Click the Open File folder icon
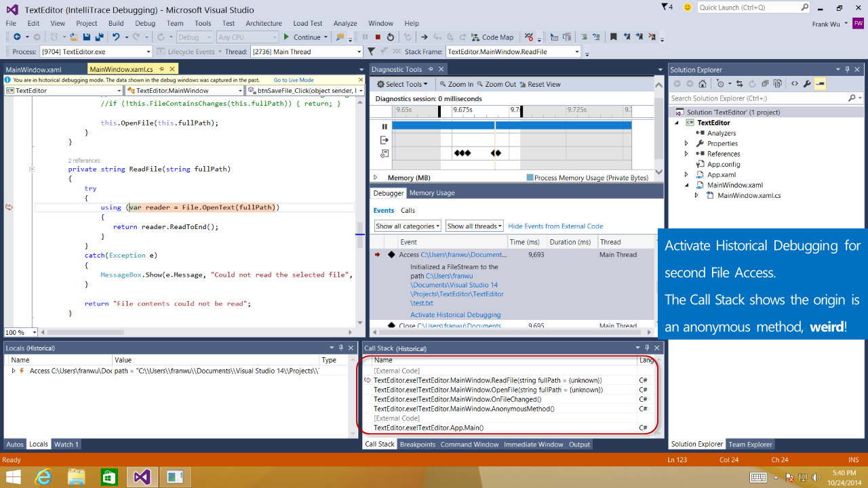Image resolution: width=868 pixels, height=488 pixels. tap(73, 37)
